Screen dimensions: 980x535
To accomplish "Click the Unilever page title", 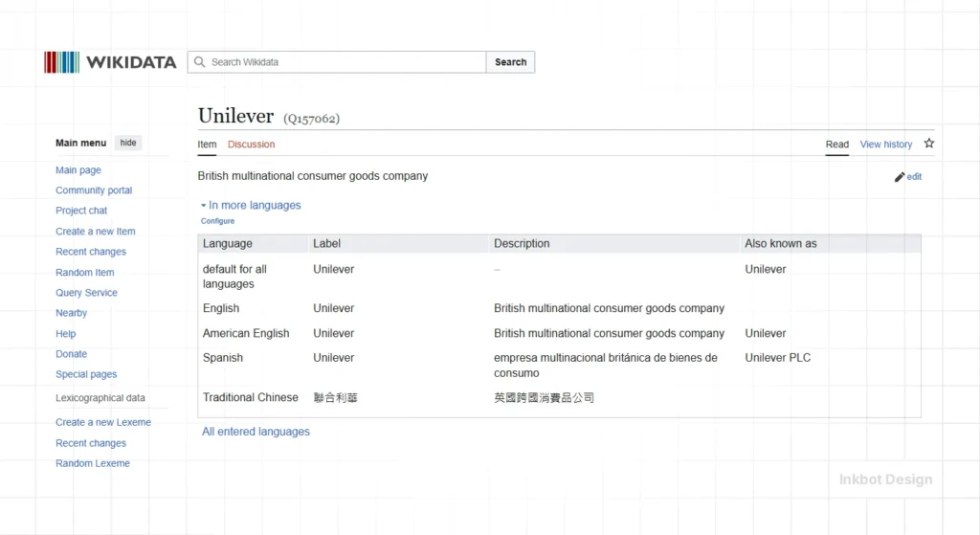I will (x=235, y=116).
